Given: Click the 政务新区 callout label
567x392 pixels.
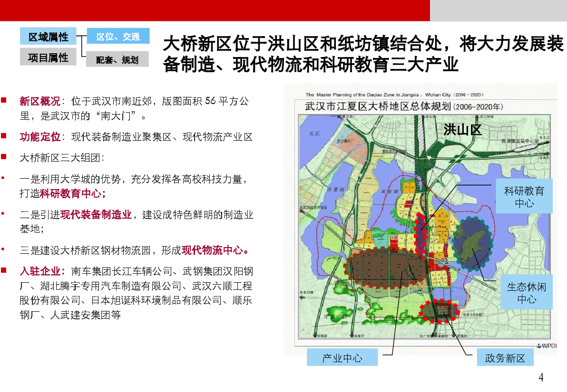Looking at the screenshot, I should [x=505, y=357].
